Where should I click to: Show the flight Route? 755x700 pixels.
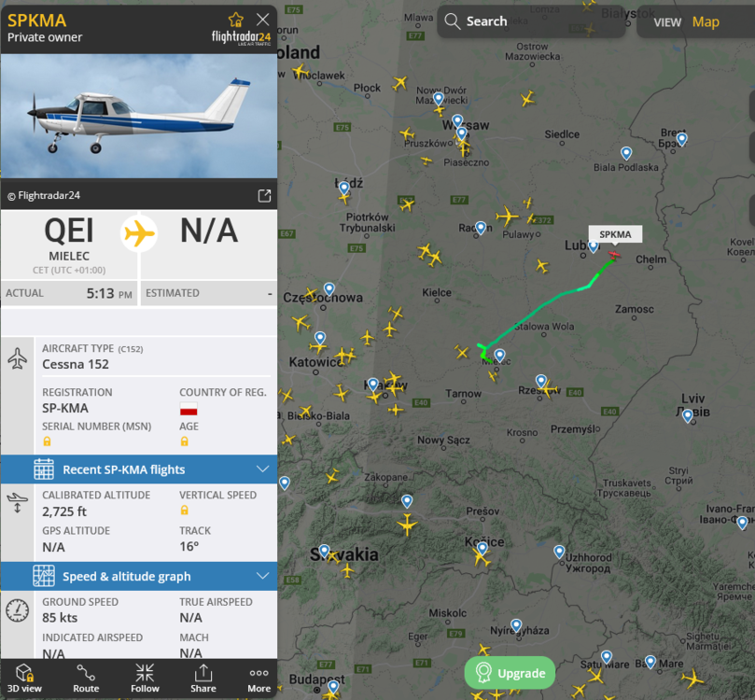click(x=86, y=679)
